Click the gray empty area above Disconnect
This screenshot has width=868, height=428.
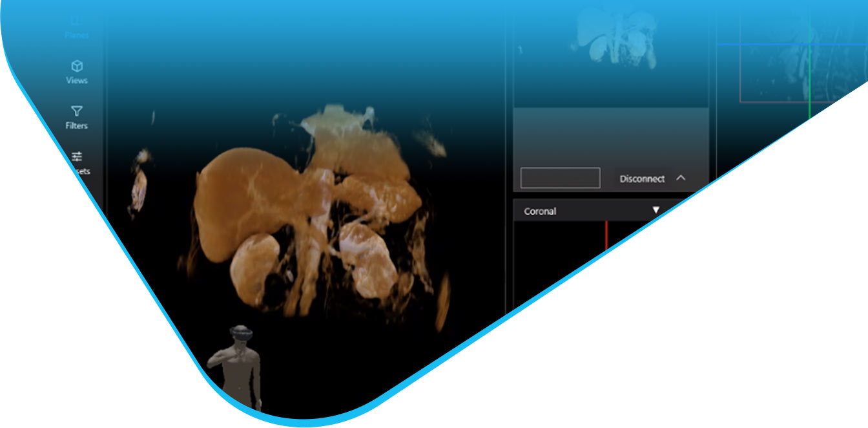point(610,136)
